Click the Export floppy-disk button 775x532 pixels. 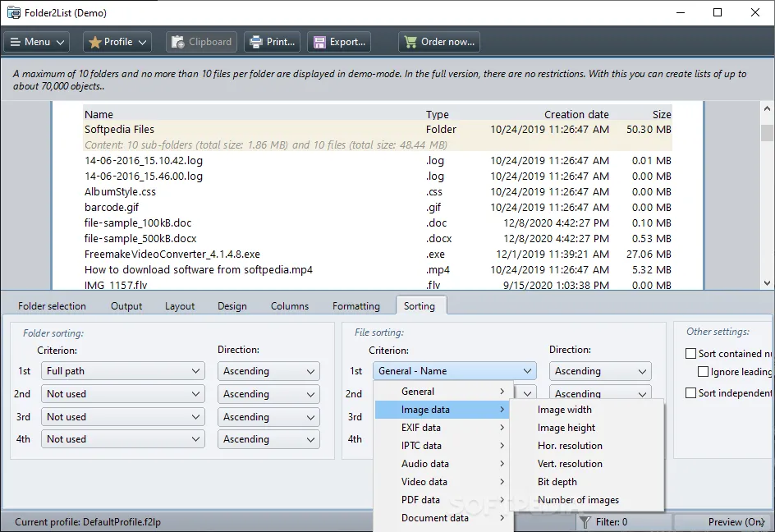(339, 42)
